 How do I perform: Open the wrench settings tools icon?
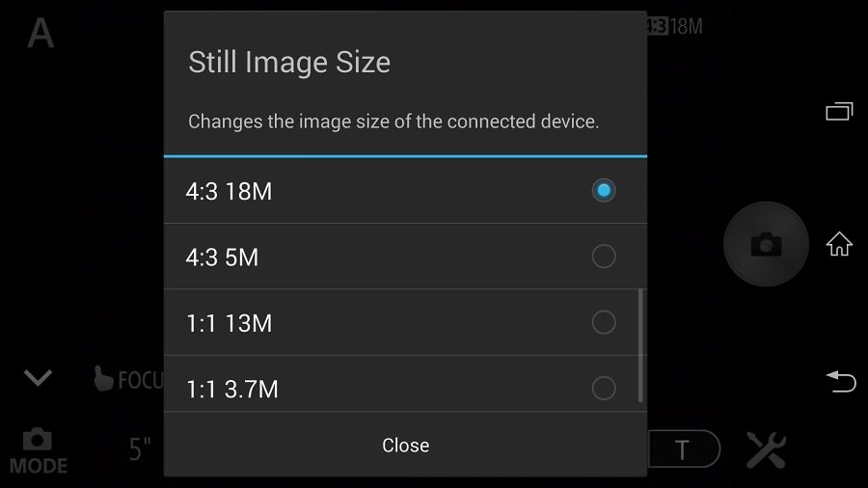pyautogui.click(x=766, y=449)
